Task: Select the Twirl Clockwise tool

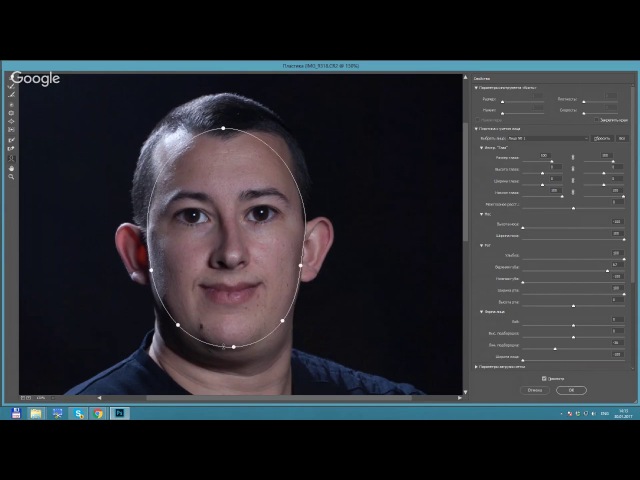Action: (x=11, y=105)
